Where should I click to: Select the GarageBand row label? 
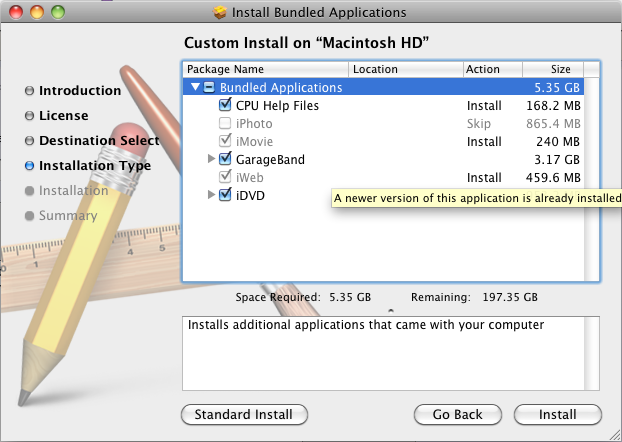270,160
